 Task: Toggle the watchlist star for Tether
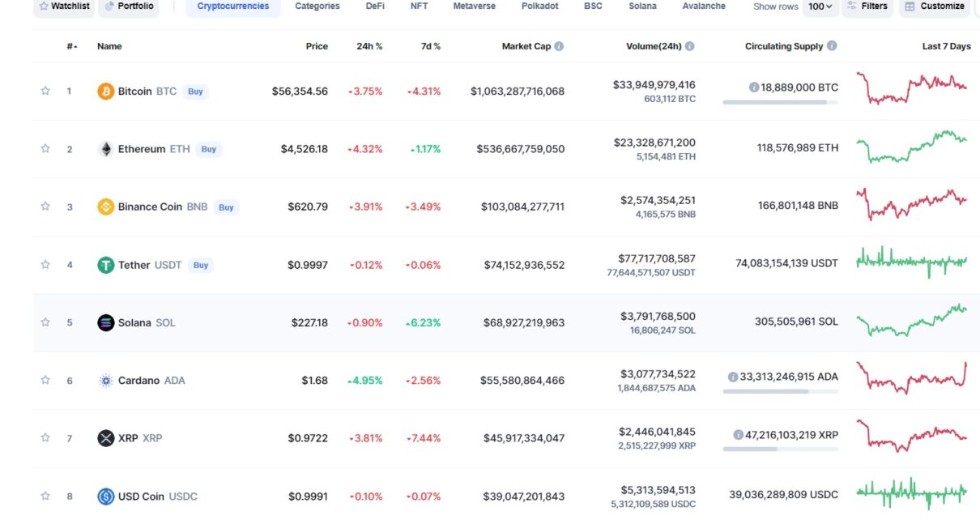click(45, 265)
